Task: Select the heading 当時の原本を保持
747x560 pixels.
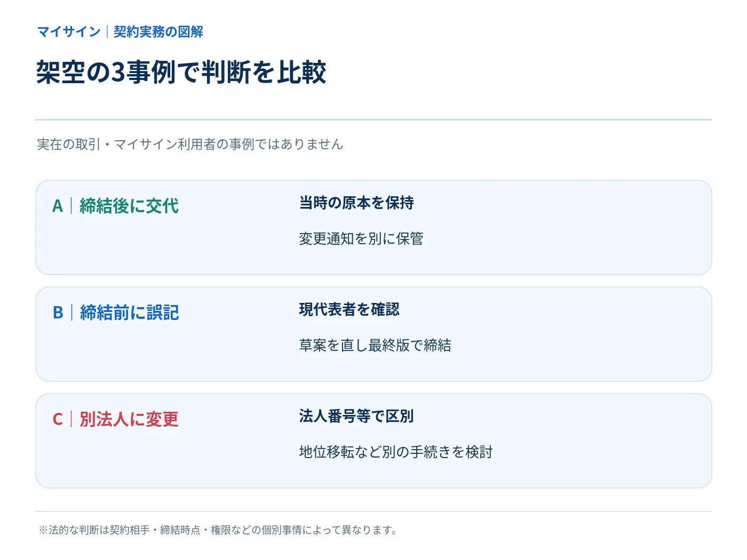Action: click(x=356, y=203)
